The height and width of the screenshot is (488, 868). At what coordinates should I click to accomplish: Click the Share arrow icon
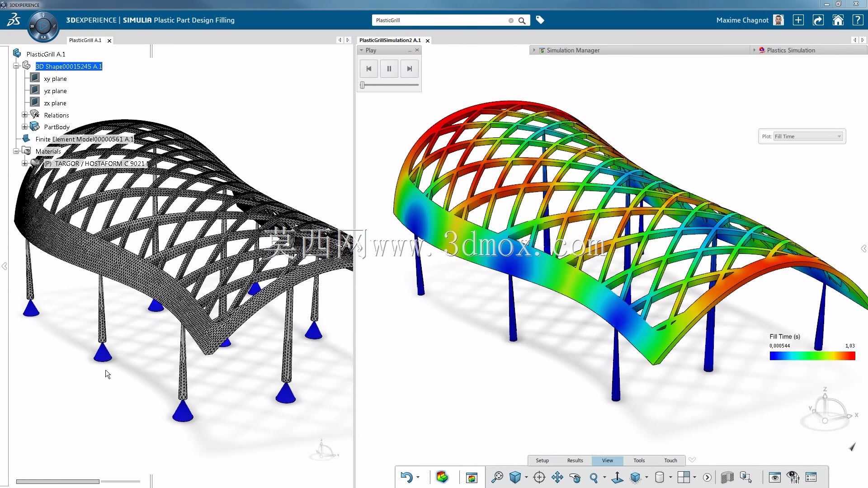(818, 20)
